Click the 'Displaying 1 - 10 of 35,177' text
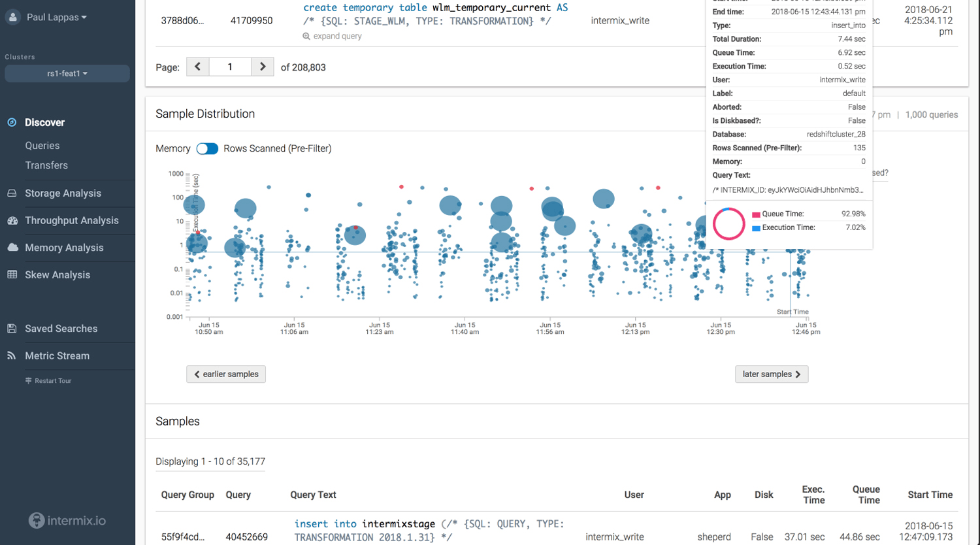Screen dimensions: 980x545 [210, 461]
